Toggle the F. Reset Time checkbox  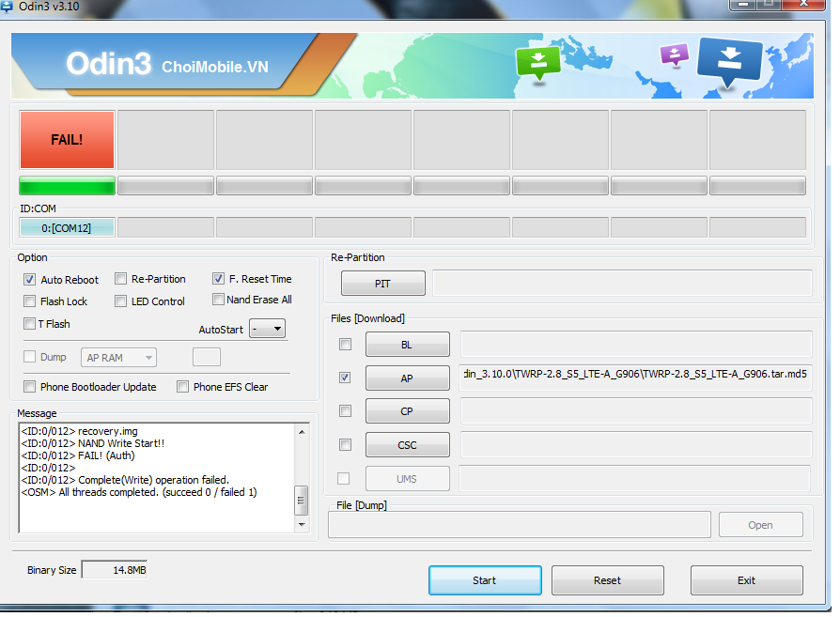click(x=218, y=279)
